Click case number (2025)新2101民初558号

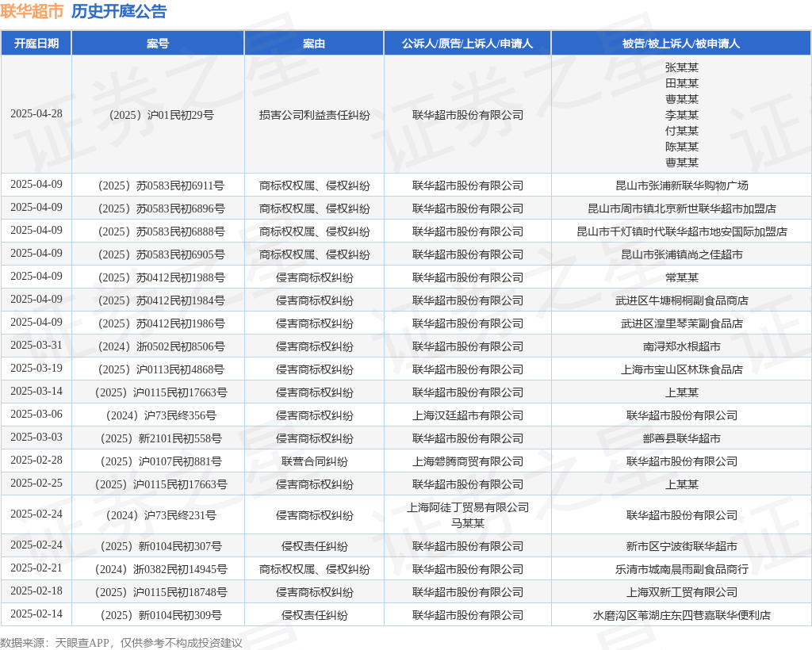(160, 439)
